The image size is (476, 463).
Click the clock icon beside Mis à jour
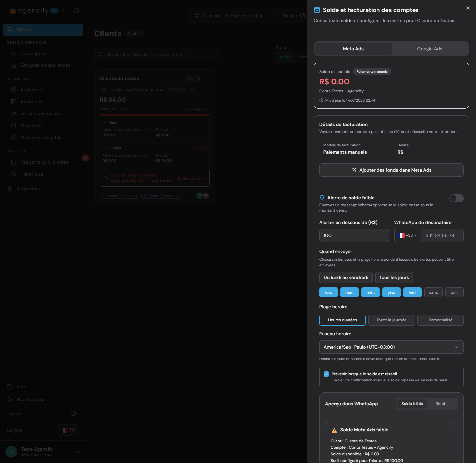(x=321, y=100)
